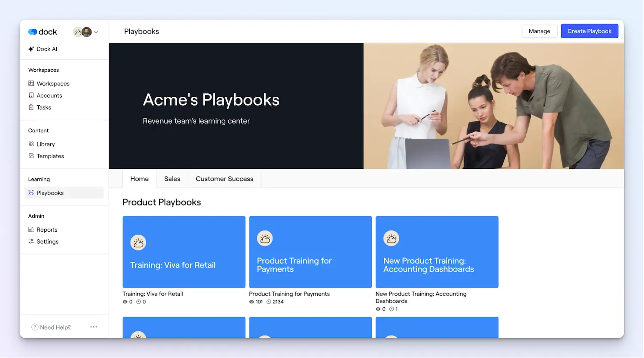This screenshot has height=358, width=644.
Task: Open the content Library
Action: 46,144
